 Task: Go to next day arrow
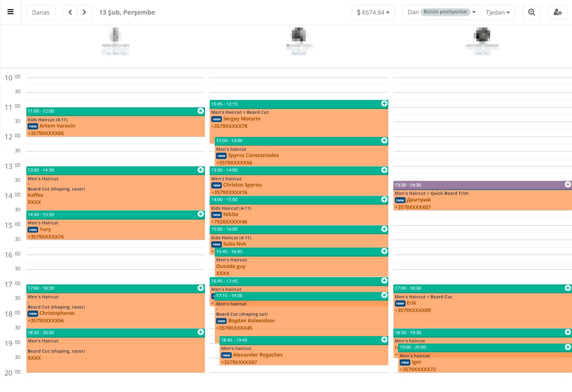(84, 12)
